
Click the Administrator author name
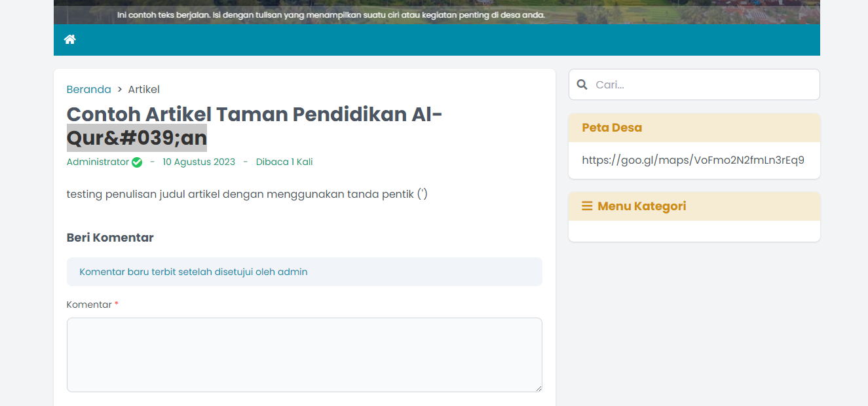[x=98, y=162]
